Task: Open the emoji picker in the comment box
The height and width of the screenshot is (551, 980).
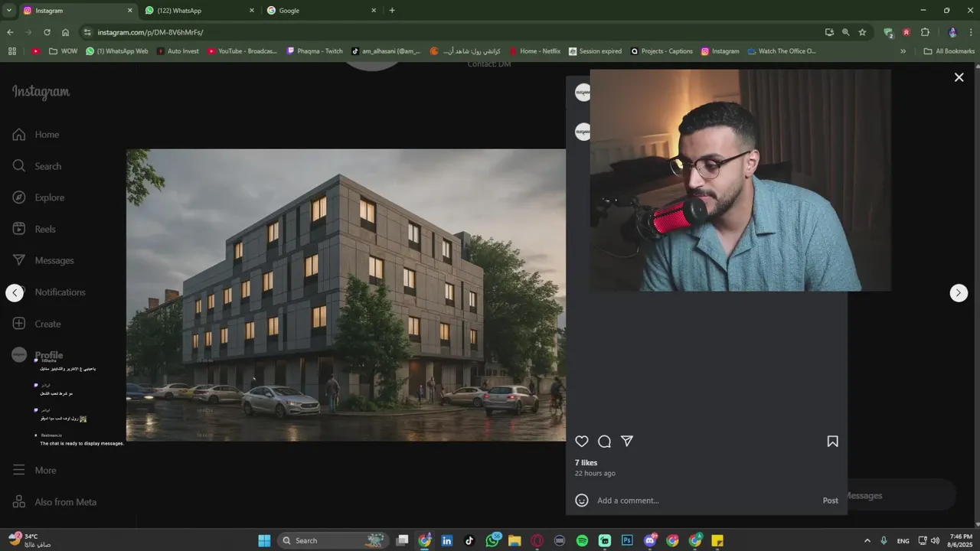Action: click(582, 500)
